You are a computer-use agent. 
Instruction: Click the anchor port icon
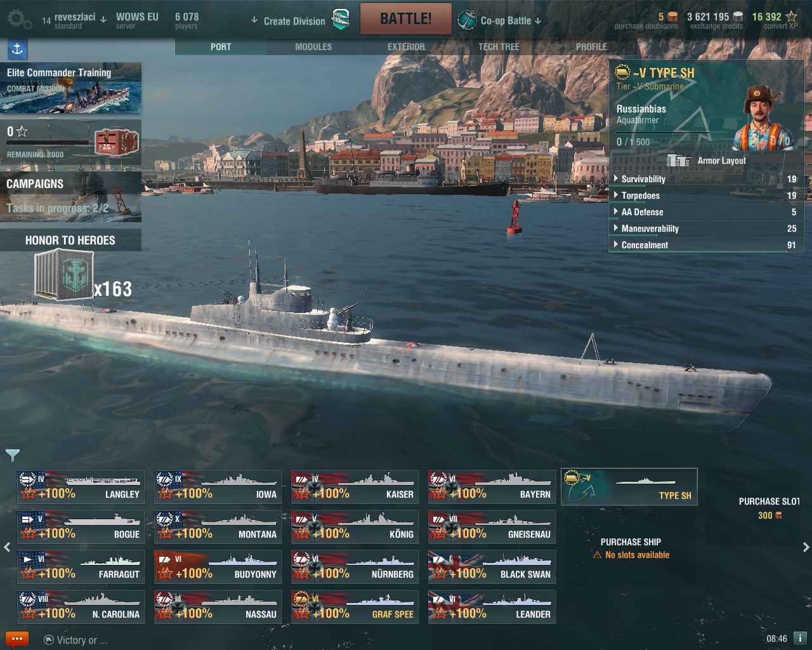pos(17,49)
